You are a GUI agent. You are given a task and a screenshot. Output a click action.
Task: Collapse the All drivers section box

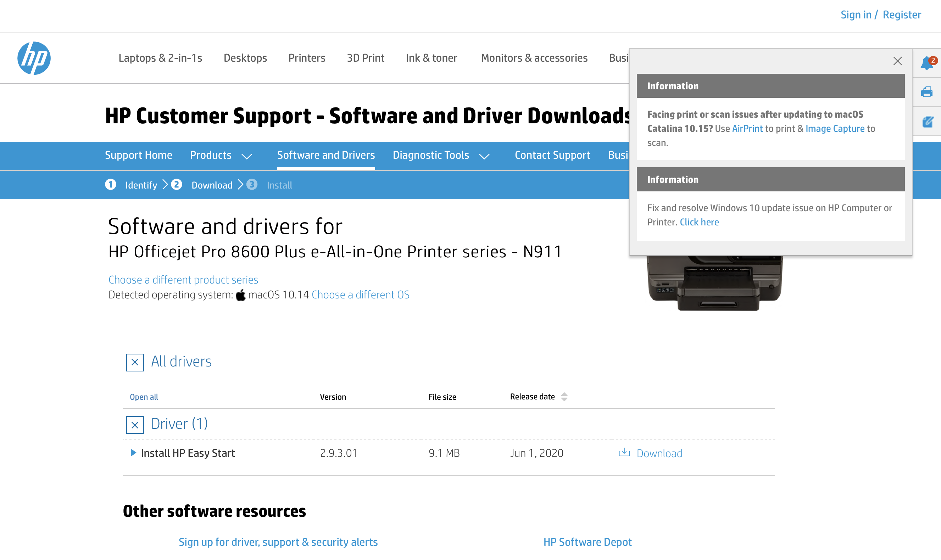point(135,362)
